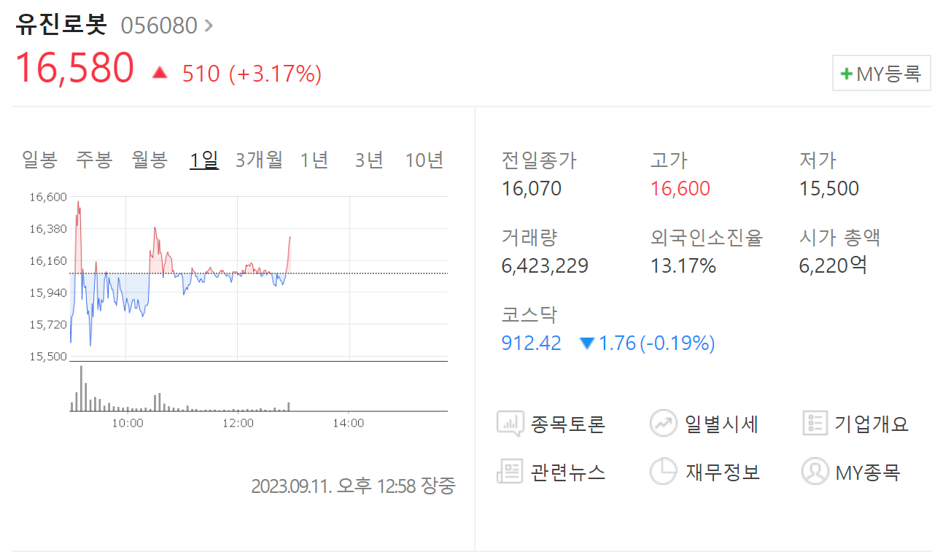View the 10년 ten-year chart
951x560 pixels.
424,160
